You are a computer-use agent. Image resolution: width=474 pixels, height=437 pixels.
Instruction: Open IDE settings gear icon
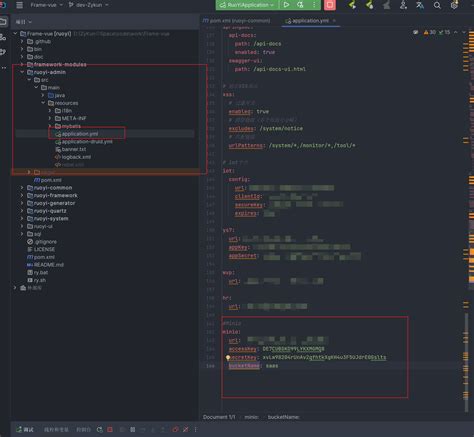pos(454,5)
